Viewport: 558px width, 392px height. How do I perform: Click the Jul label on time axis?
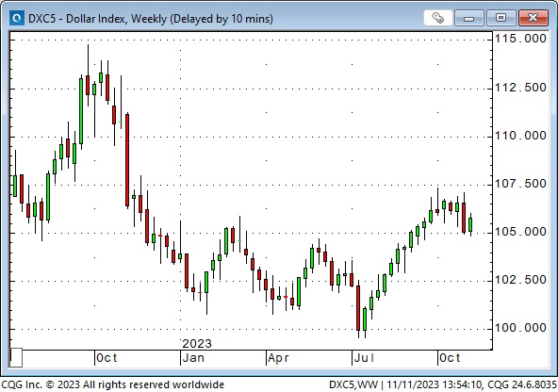click(364, 358)
